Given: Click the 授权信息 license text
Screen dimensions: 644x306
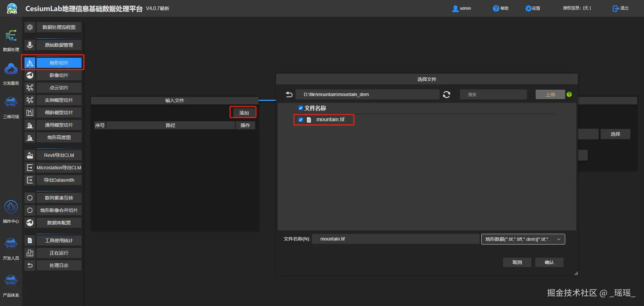Looking at the screenshot, I should click(x=577, y=8).
